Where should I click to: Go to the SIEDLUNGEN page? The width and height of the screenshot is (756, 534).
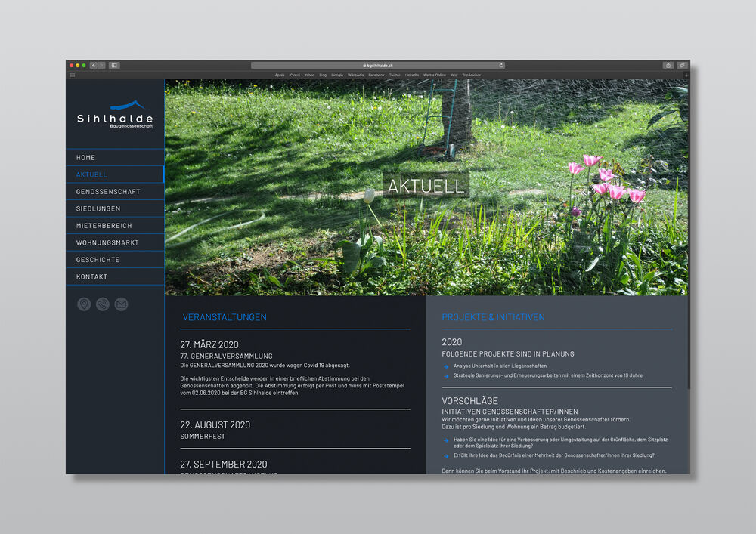pyautogui.click(x=98, y=208)
